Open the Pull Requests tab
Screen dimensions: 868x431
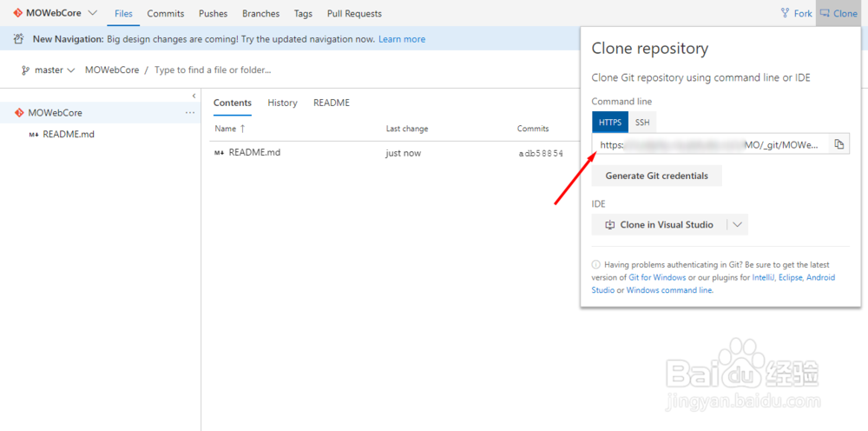[354, 14]
